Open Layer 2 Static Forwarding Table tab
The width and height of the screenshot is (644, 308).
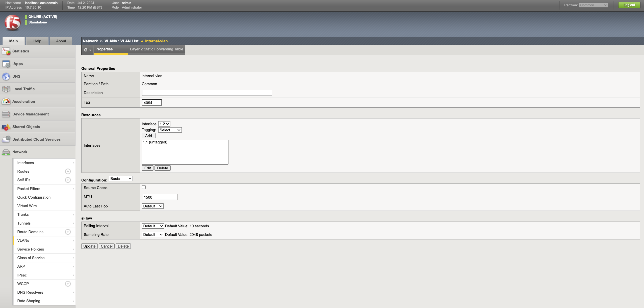tap(157, 49)
